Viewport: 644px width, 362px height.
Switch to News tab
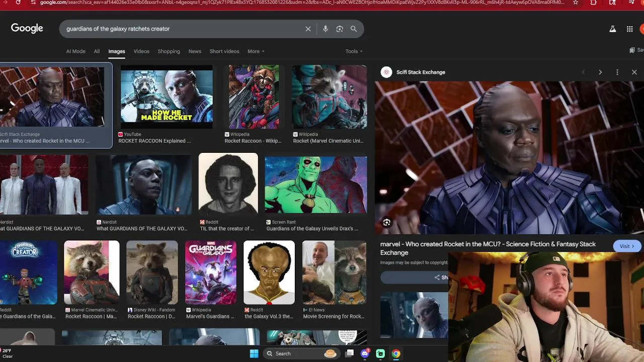tap(195, 51)
